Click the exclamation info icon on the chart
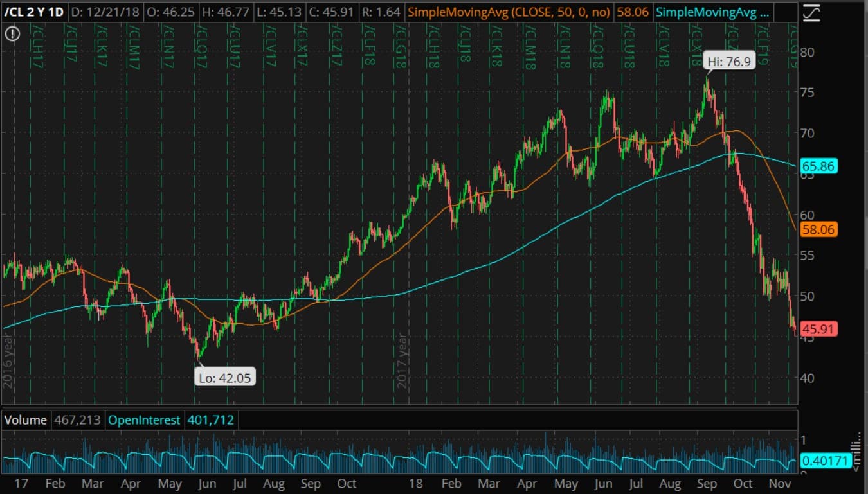 click(x=12, y=35)
